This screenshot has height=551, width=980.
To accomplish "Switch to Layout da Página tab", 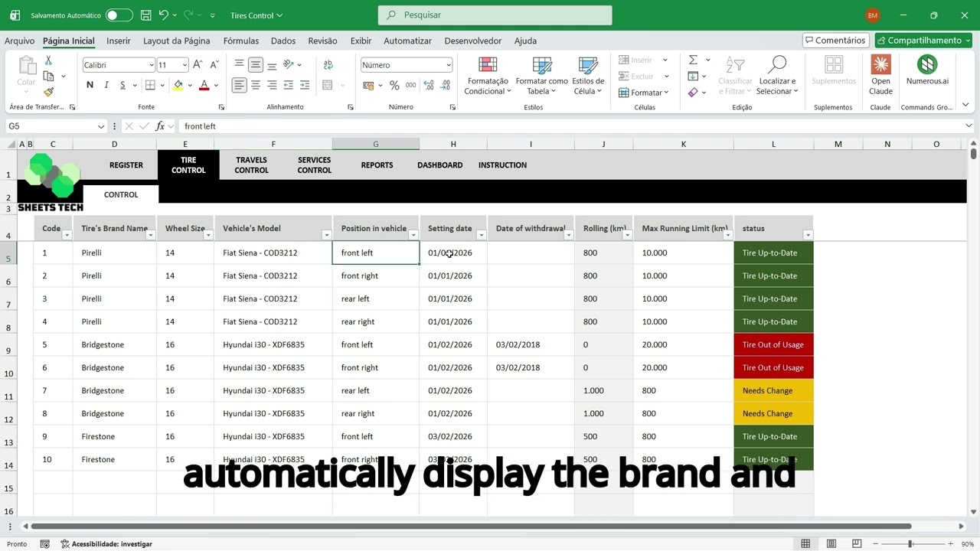I will [177, 41].
